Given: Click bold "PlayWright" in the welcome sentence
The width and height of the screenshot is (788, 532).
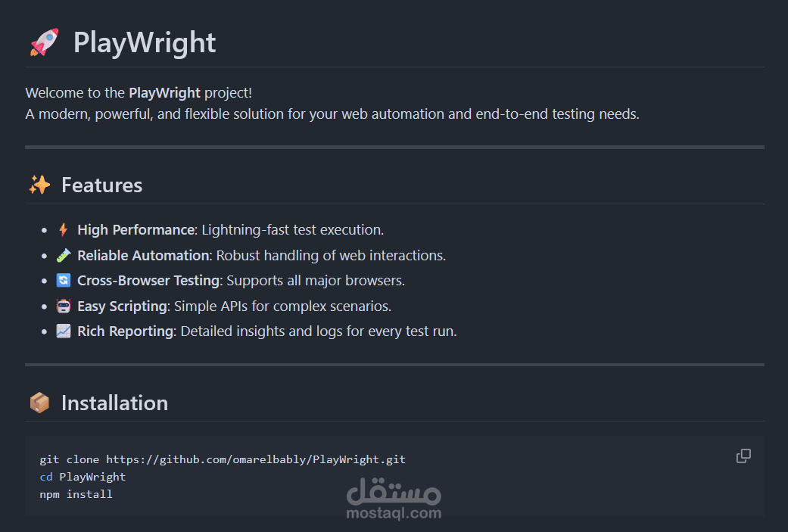Looking at the screenshot, I should tap(164, 93).
